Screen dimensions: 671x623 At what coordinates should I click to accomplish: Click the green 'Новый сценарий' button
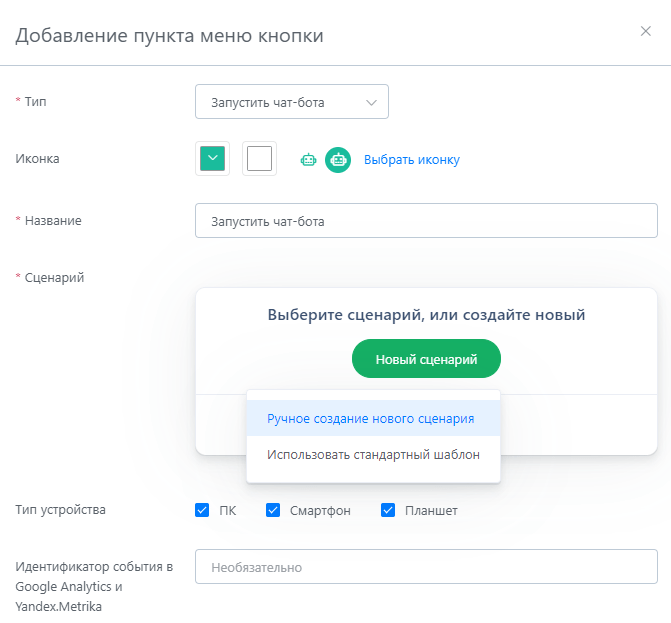[x=426, y=359]
